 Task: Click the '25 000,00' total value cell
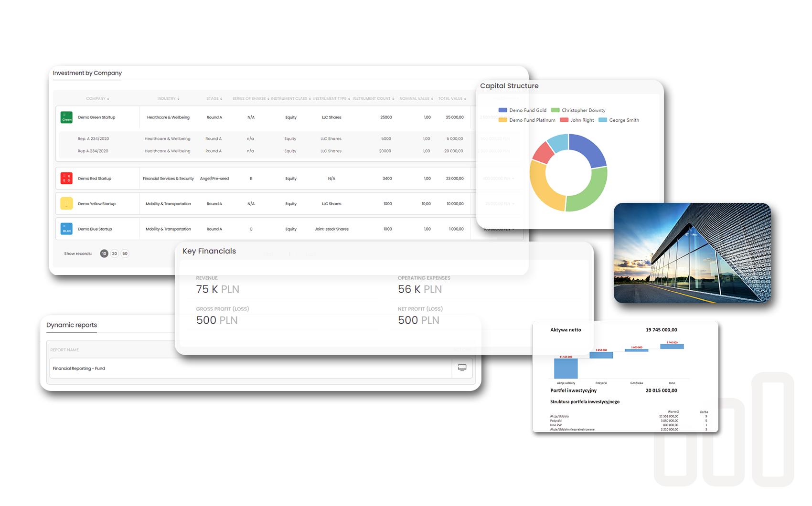(x=455, y=117)
